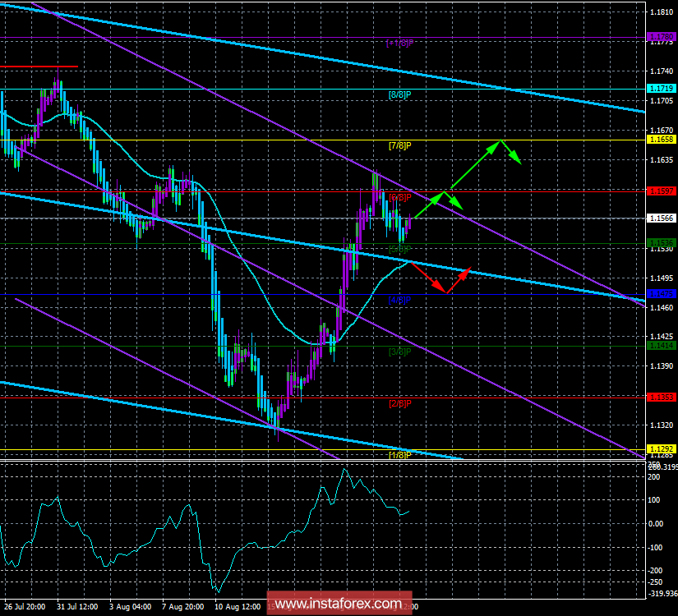Select the [+1/8]P Murray level label
Viewport: 678px width, 616px height.
pyautogui.click(x=400, y=44)
